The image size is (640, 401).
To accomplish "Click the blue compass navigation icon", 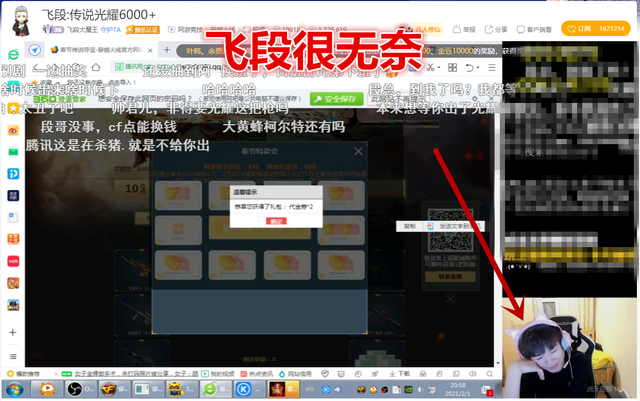I will coord(35,50).
